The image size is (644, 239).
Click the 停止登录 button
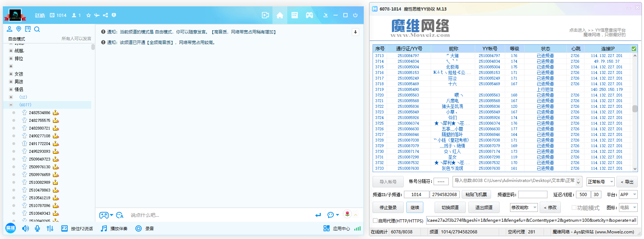388,208
